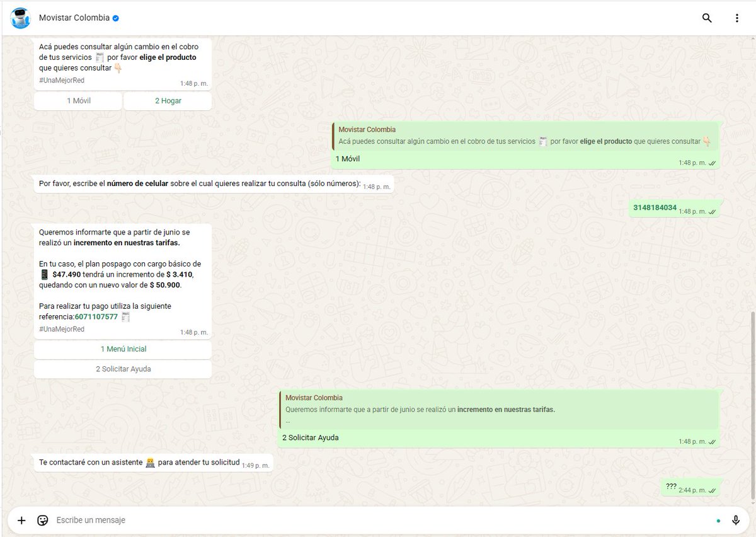
Task: Click the '$ 50.900' new value text
Action: pos(165,285)
